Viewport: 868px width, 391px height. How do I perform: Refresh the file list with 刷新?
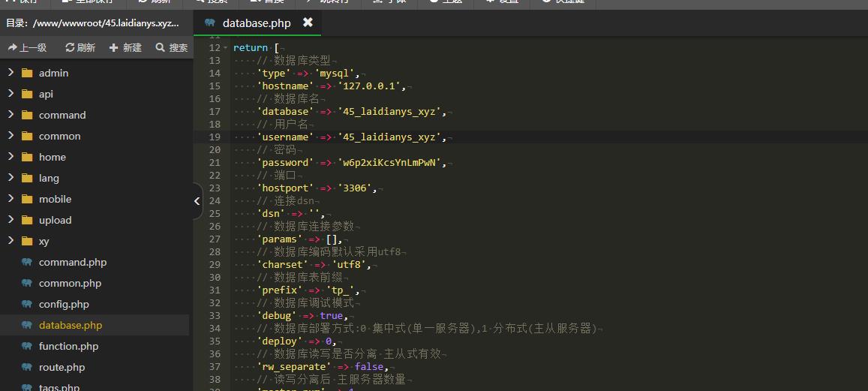tap(80, 48)
